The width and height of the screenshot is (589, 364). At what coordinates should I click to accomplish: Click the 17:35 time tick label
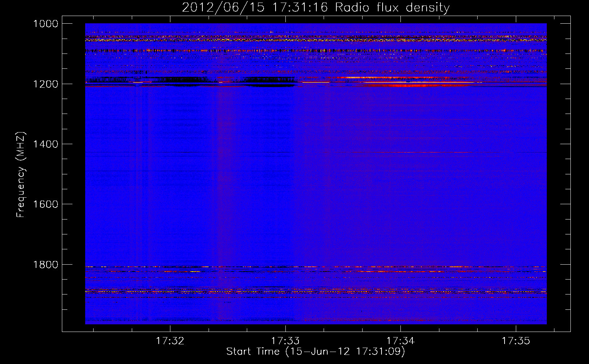tap(516, 341)
